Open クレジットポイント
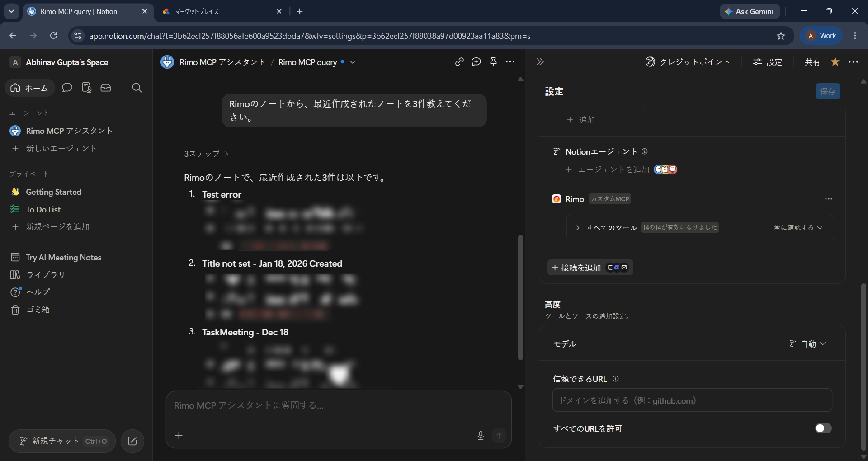 688,62
